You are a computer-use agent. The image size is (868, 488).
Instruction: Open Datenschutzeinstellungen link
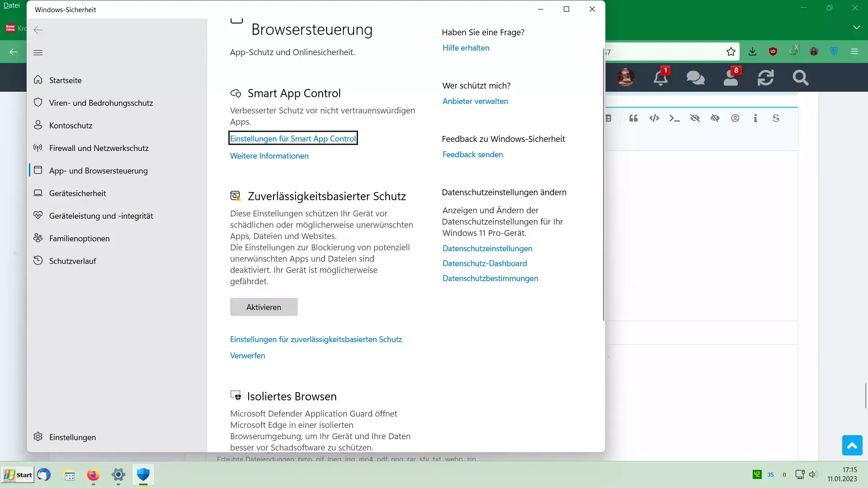tap(487, 248)
